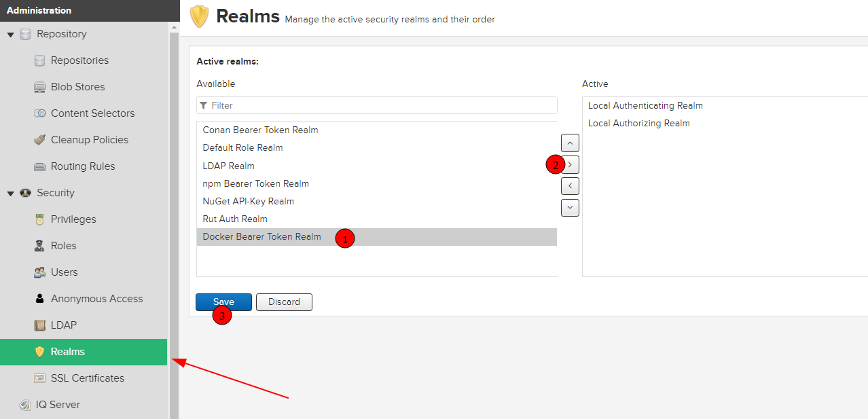Click the Routing Rules icon
The image size is (868, 419).
pyautogui.click(x=39, y=166)
